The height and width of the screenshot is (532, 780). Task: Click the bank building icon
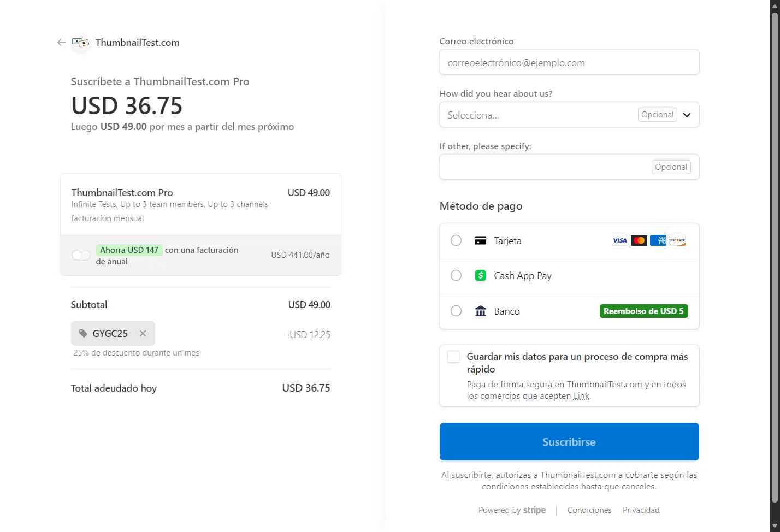(481, 311)
